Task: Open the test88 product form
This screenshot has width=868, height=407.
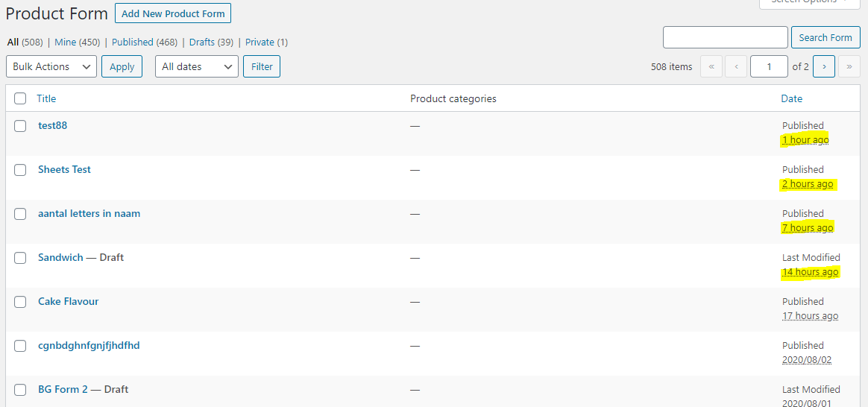Action: click(x=53, y=125)
